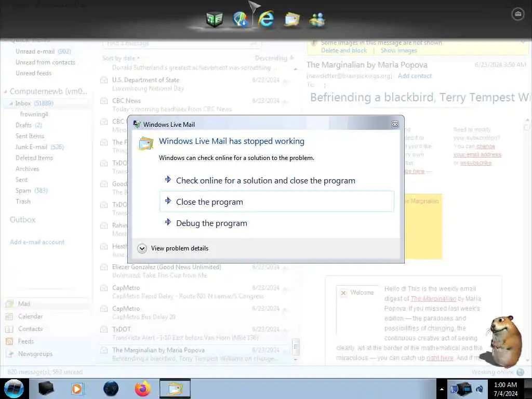Launch Internet Explorer from the top dock
The height and width of the screenshot is (399, 532).
(x=265, y=18)
